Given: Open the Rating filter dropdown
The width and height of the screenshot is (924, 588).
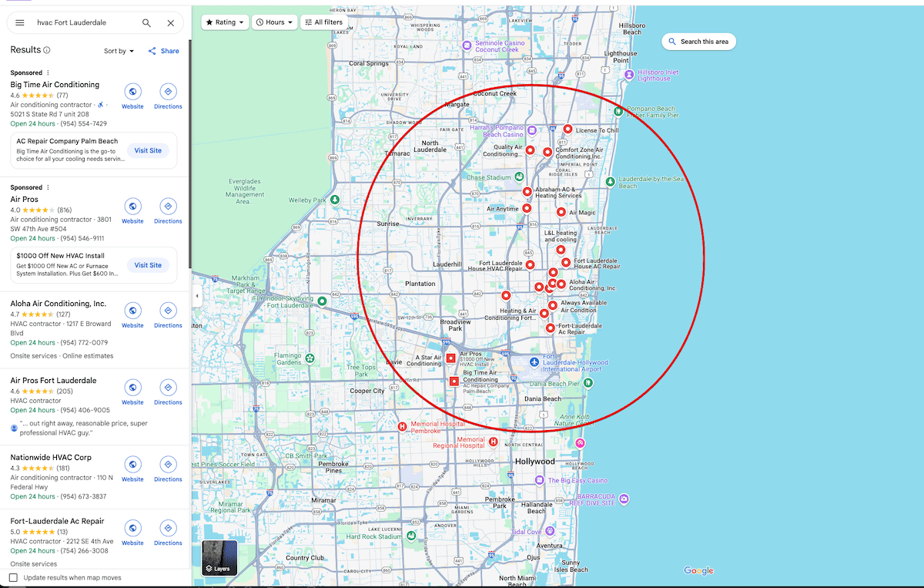Looking at the screenshot, I should tap(225, 22).
